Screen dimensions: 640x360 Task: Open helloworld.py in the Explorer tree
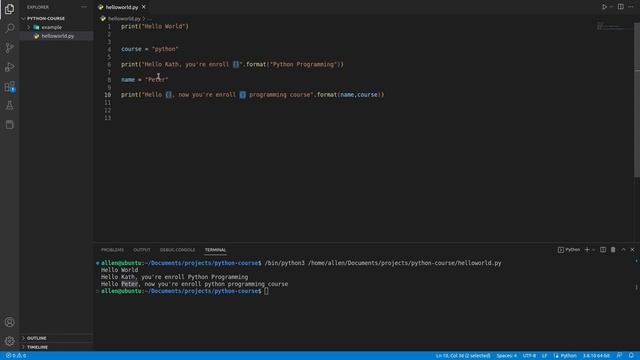57,36
